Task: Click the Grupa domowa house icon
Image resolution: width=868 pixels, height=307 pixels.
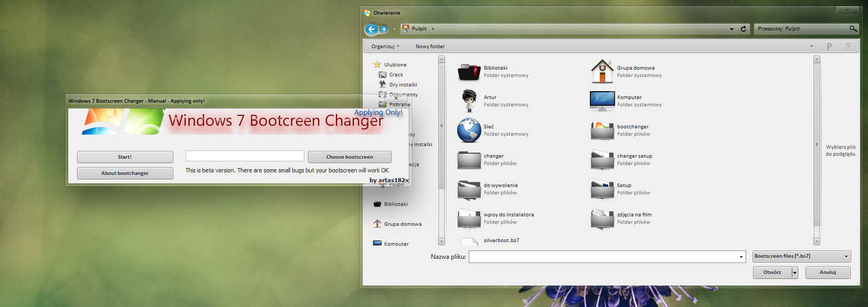Action: pyautogui.click(x=602, y=72)
